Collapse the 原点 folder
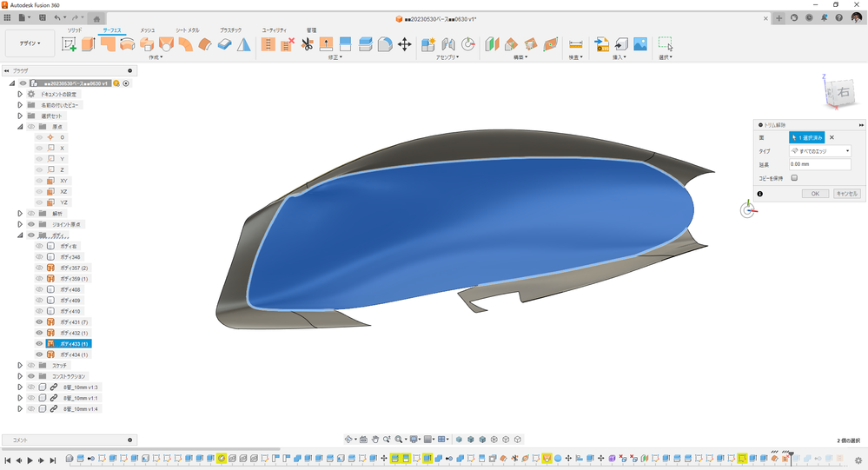The image size is (868, 470). tap(20, 127)
